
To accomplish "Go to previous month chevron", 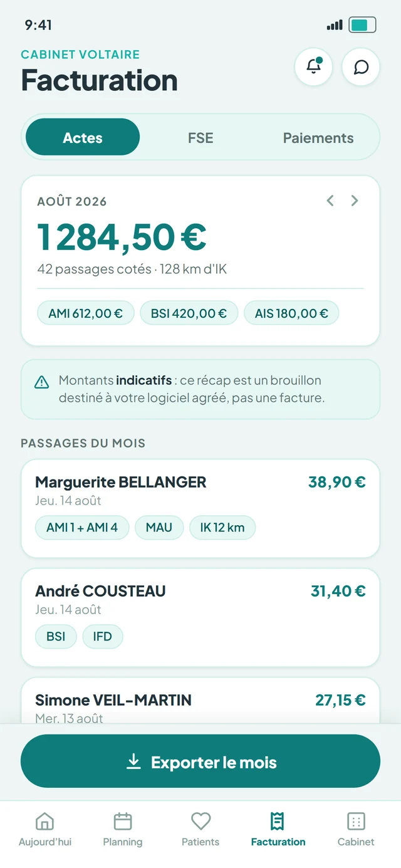I will 330,201.
